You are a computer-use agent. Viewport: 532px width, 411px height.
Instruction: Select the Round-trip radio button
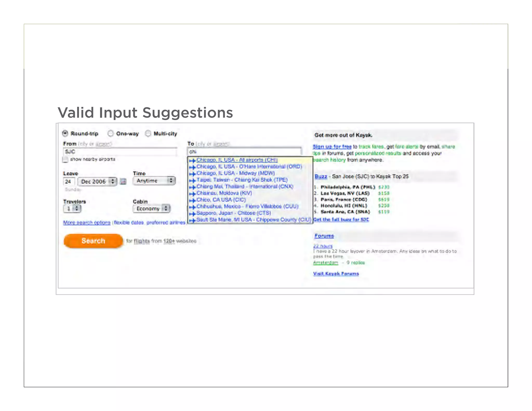(65, 133)
